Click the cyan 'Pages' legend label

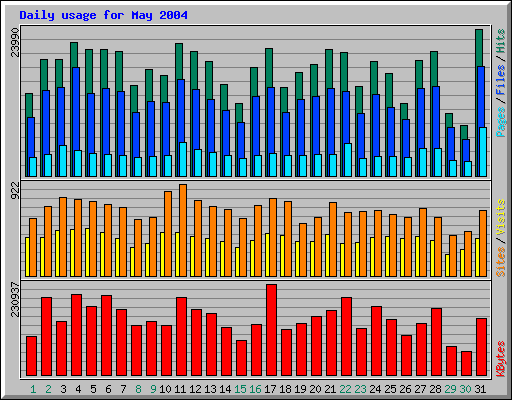tap(500, 122)
